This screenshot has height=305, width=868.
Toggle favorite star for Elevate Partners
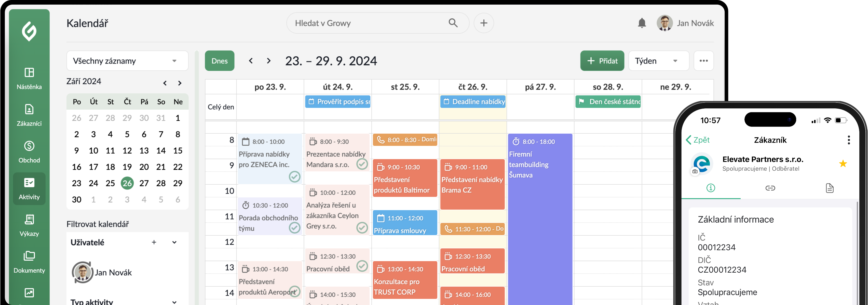(843, 164)
